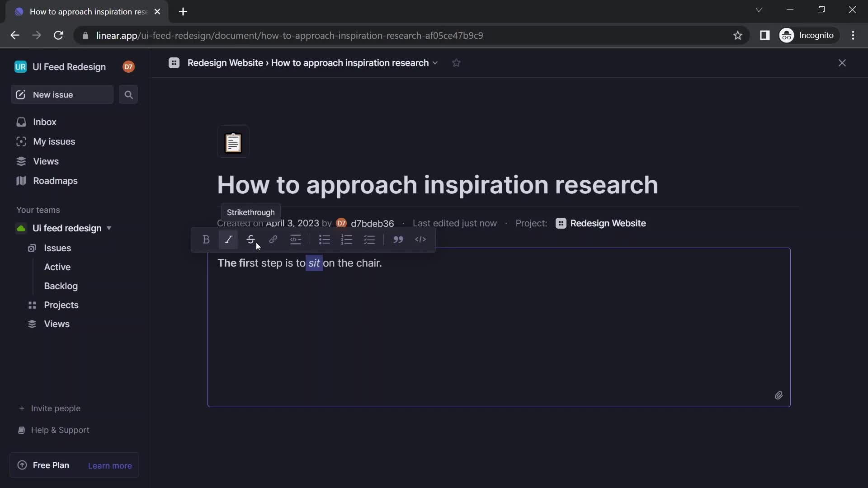The image size is (868, 488).
Task: Favorite this document with the star
Action: [x=456, y=63]
